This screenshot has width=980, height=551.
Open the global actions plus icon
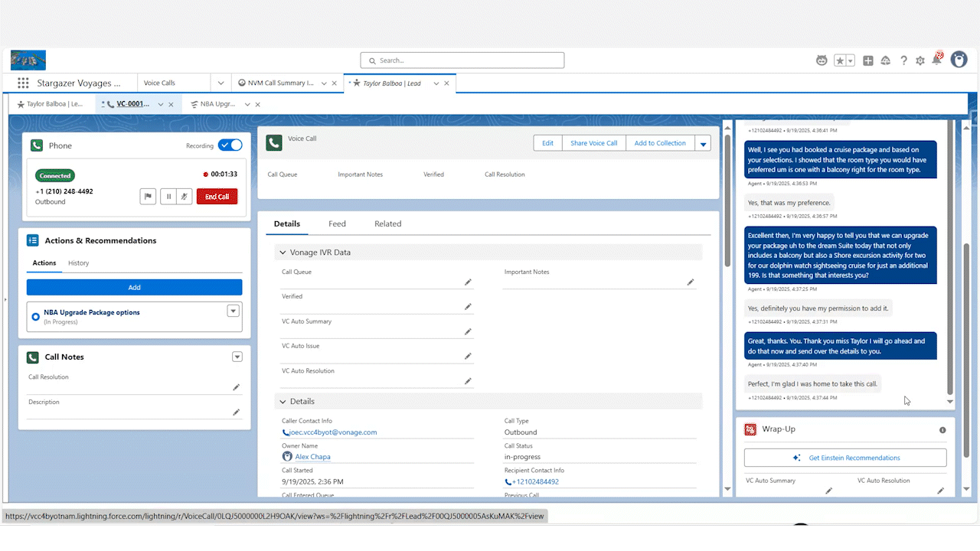click(868, 60)
